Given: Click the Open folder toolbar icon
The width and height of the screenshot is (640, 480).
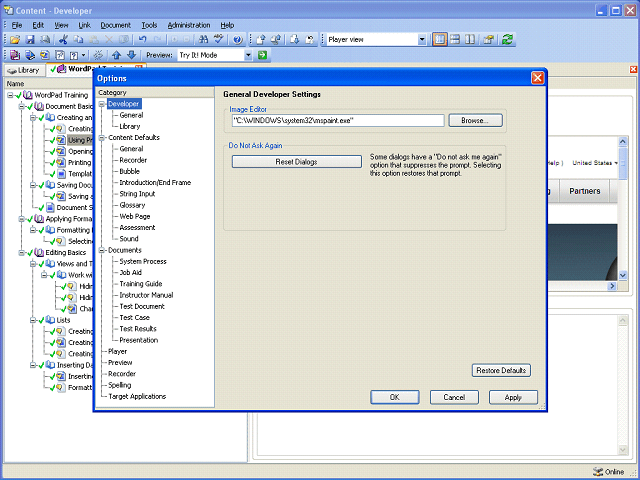Looking at the screenshot, I should click(15, 40).
